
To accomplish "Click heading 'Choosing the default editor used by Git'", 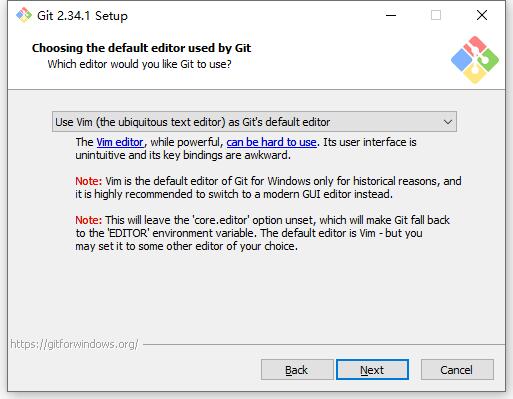I will 141,48.
